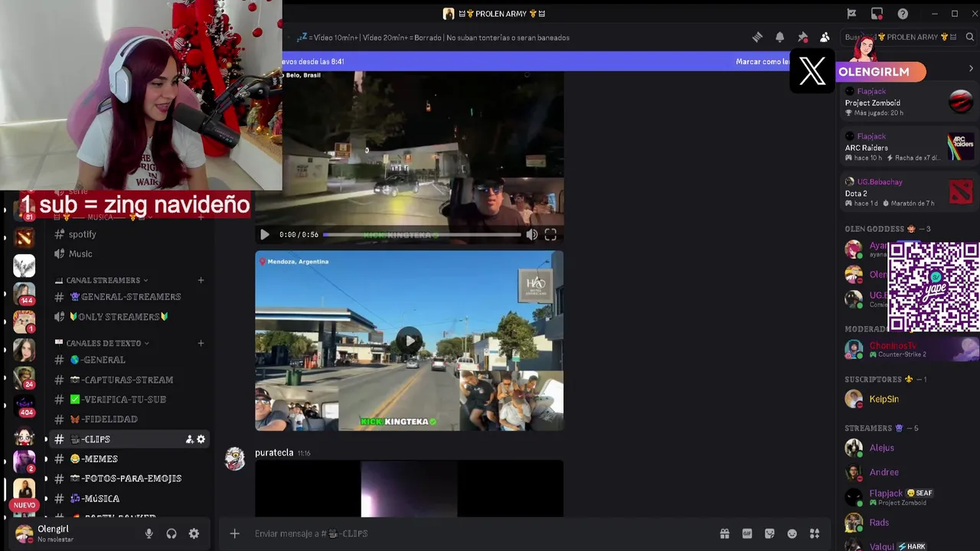Screen dimensions: 980x551
Task: Open the checkpoint flag icon in title bar
Action: (851, 14)
